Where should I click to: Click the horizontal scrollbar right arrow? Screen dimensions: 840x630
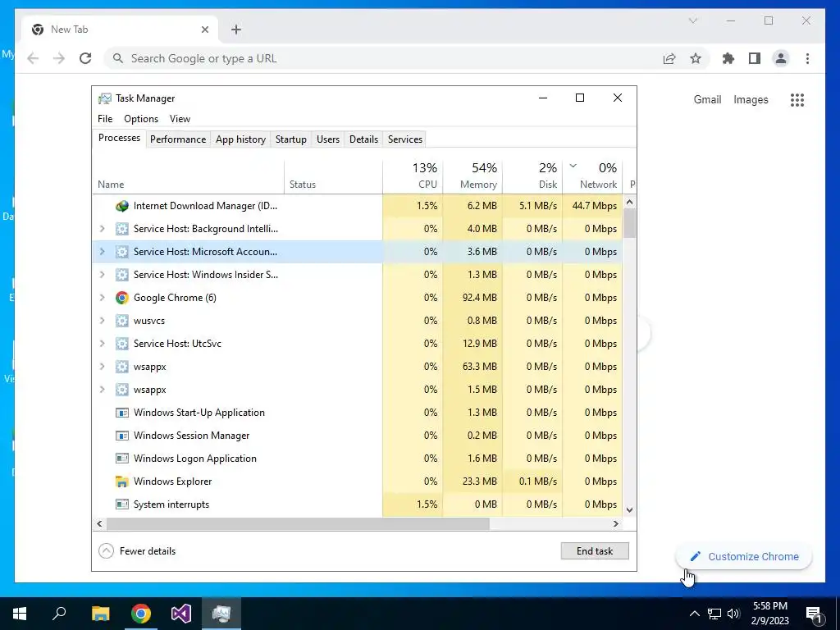[616, 524]
